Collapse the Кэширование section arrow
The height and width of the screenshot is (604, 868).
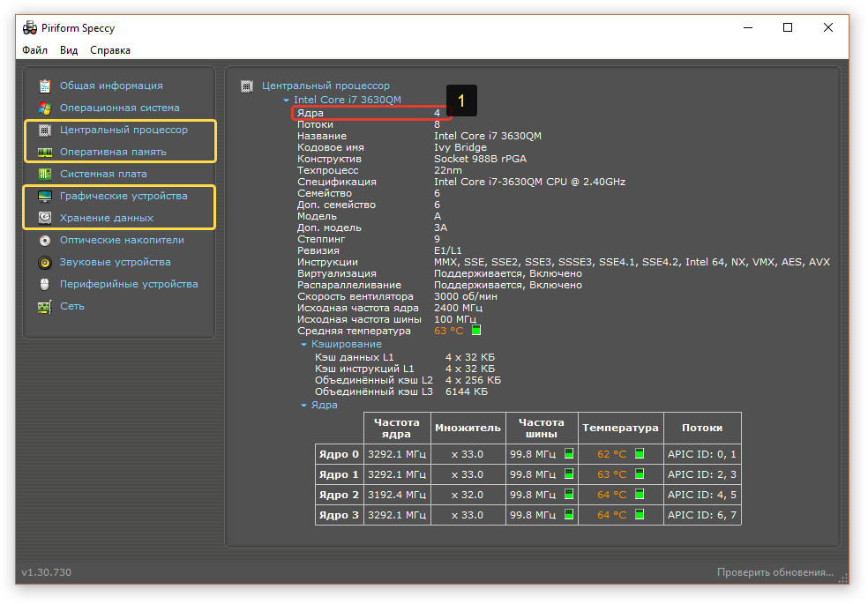[x=303, y=345]
